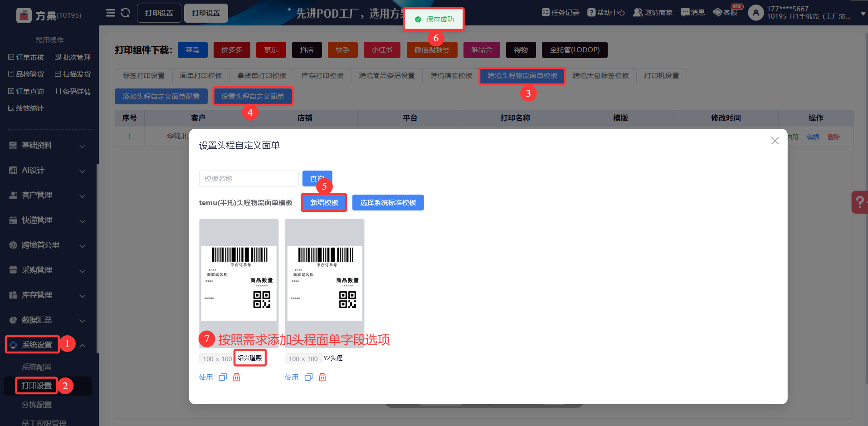Switch to 跨境商品条码设置 tab
Image resolution: width=868 pixels, height=426 pixels.
(387, 76)
